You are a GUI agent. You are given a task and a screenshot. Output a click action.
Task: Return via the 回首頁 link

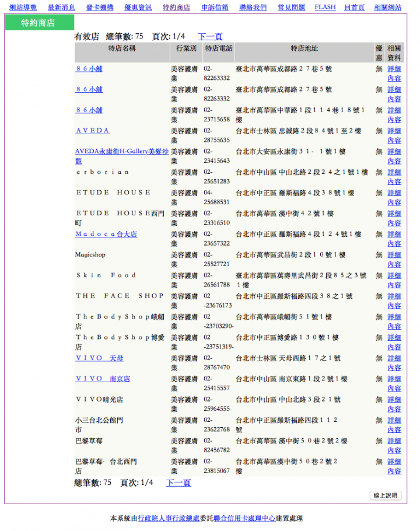click(x=354, y=7)
